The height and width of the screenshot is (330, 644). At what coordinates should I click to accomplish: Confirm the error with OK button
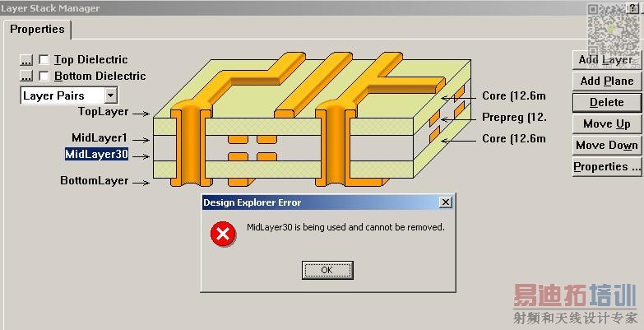(x=327, y=270)
